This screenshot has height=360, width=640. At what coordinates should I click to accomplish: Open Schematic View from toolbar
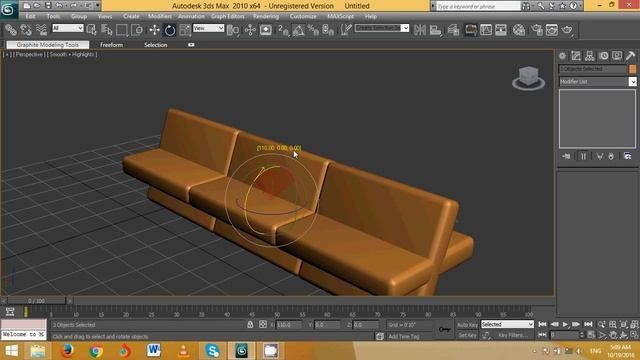(x=501, y=30)
